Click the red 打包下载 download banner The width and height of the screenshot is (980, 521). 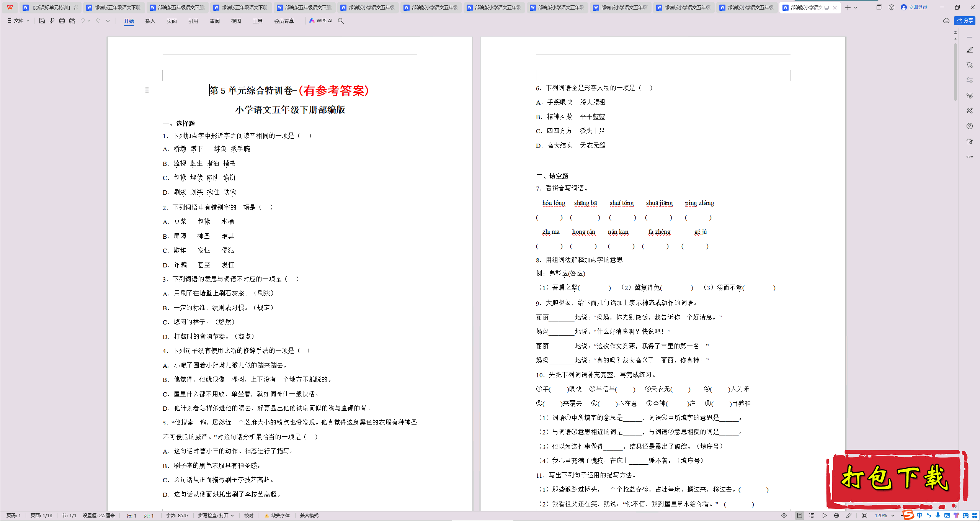tap(897, 479)
